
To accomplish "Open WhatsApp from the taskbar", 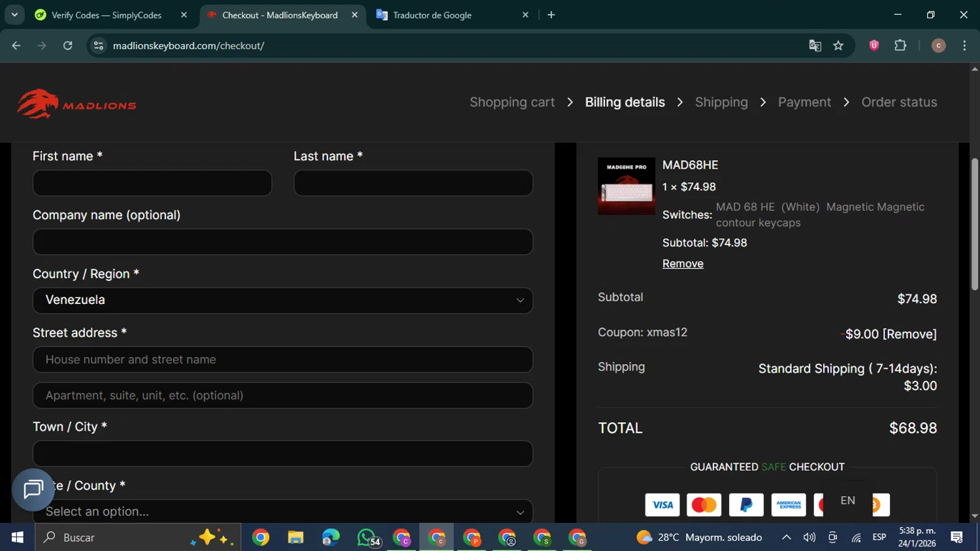I will [367, 537].
